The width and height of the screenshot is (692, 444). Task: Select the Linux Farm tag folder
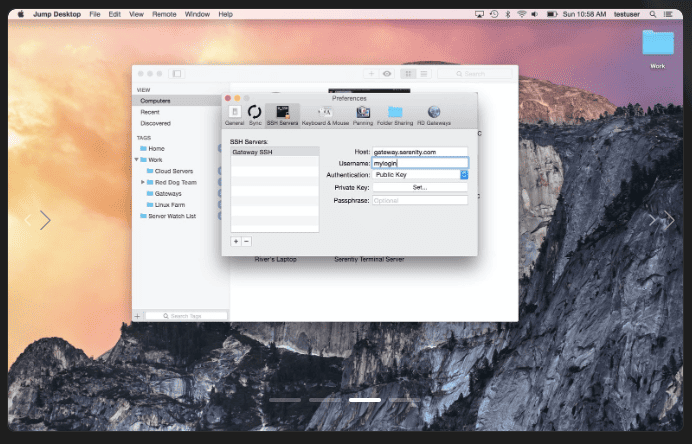pyautogui.click(x=166, y=204)
